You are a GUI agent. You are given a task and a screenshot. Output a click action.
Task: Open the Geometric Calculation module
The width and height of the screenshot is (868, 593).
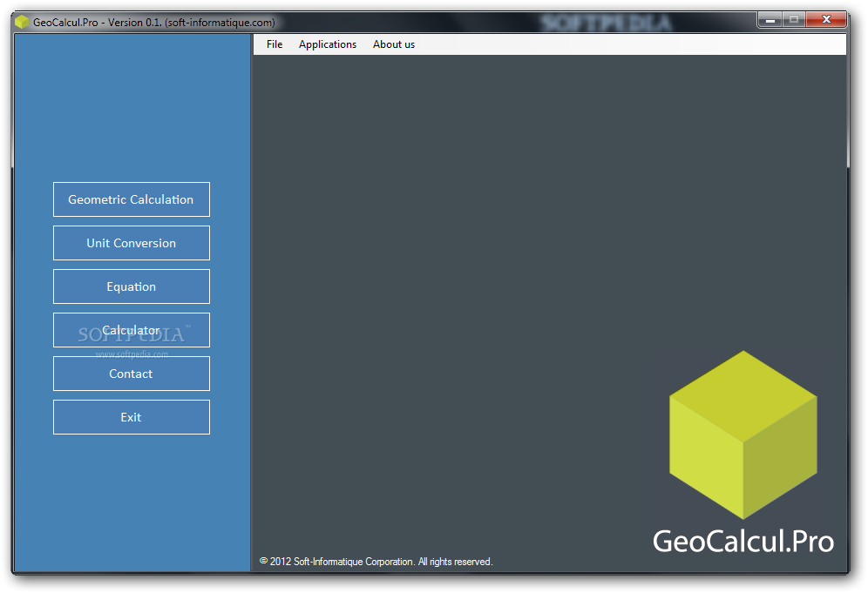pos(132,199)
